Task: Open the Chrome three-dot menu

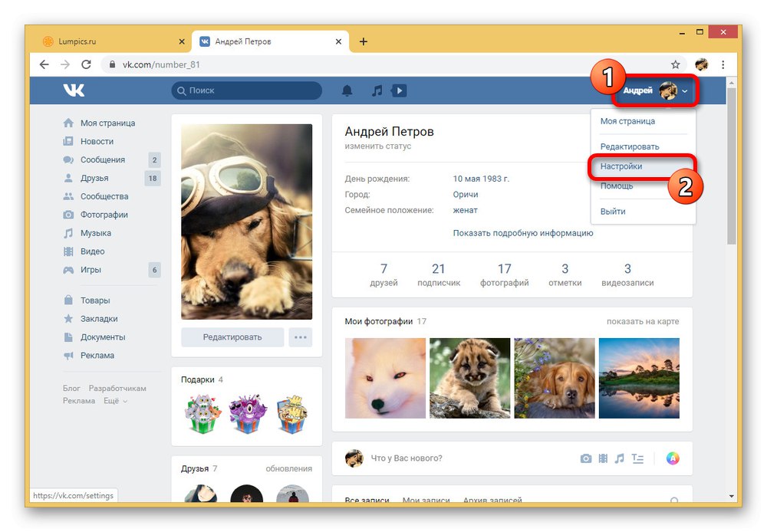Action: [723, 64]
